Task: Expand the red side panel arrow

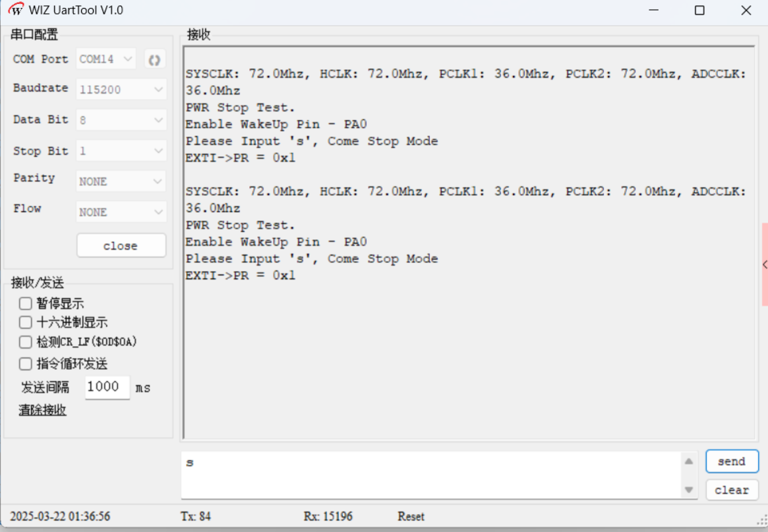Action: coord(764,264)
